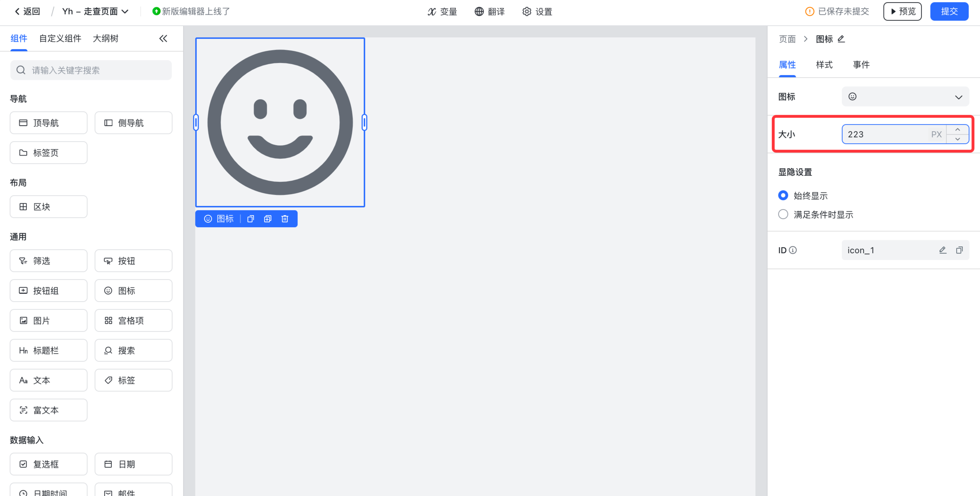This screenshot has height=496, width=980.
Task: Select the 顶导航 component
Action: (48, 123)
